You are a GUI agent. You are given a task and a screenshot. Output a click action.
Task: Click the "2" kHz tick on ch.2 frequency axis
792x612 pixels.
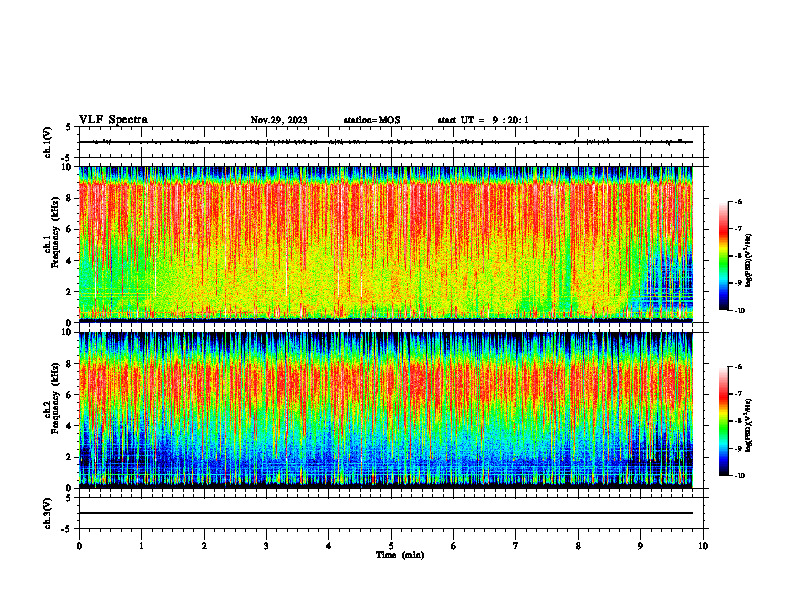pos(70,457)
